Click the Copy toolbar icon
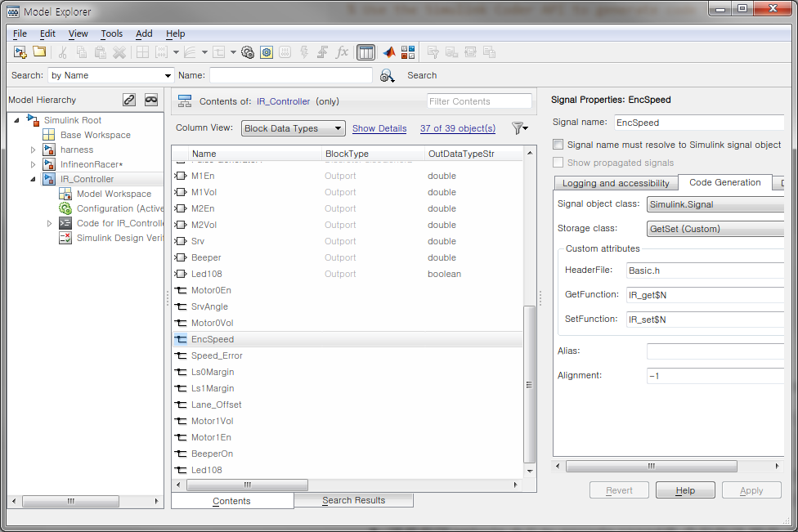Image resolution: width=798 pixels, height=532 pixels. coord(82,51)
